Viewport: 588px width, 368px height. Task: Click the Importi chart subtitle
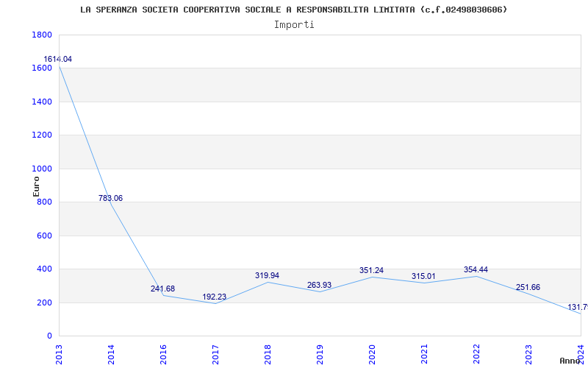[294, 24]
